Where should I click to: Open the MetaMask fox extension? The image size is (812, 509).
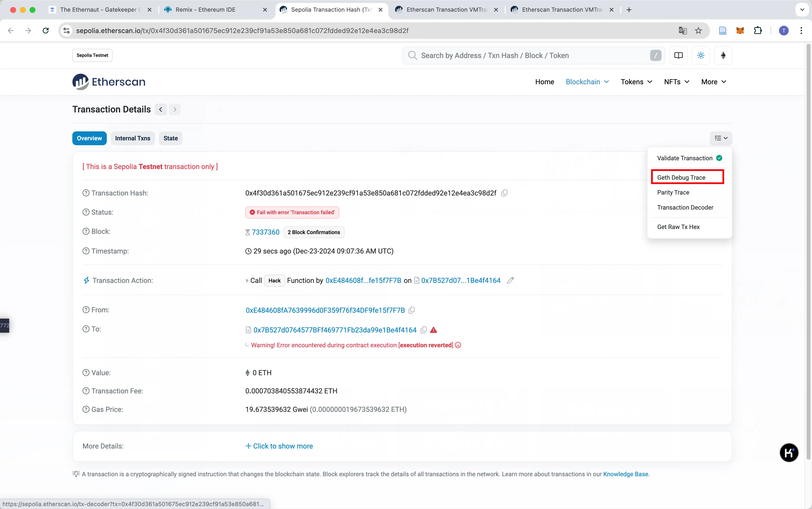pos(740,31)
